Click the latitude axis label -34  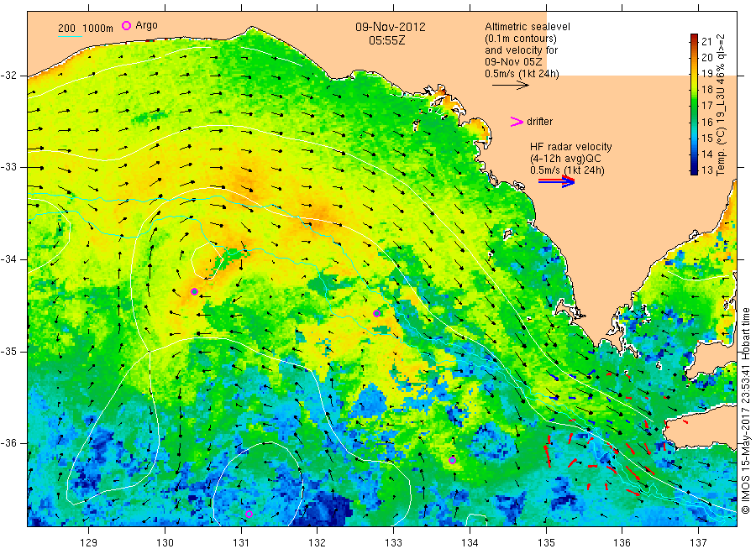tap(8, 259)
